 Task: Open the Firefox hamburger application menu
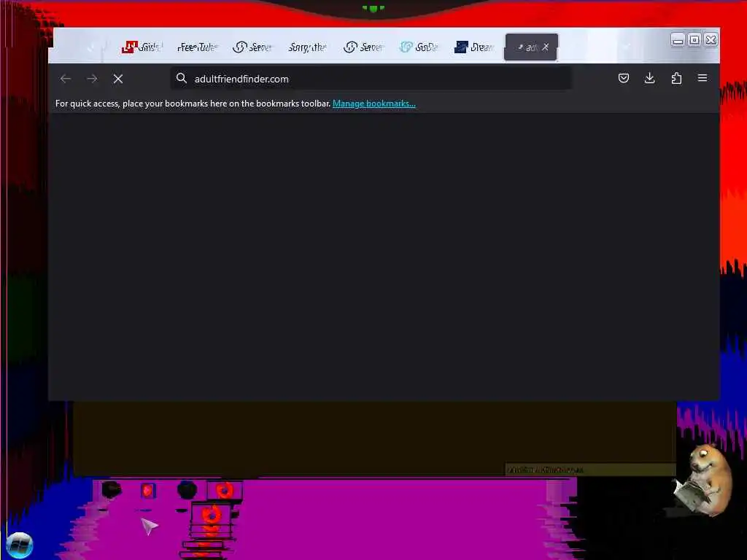[x=703, y=77]
